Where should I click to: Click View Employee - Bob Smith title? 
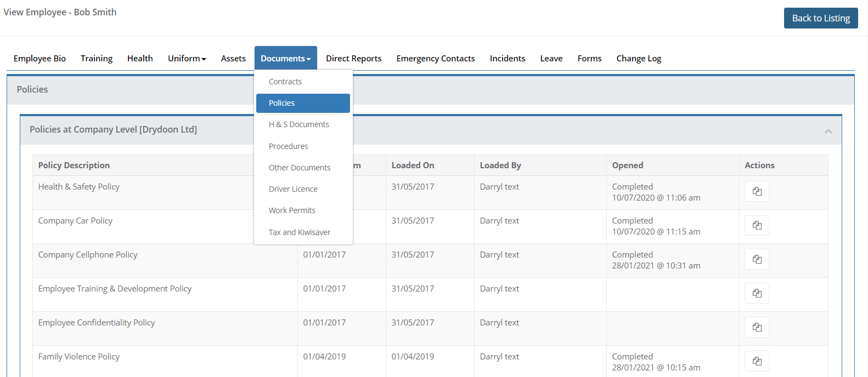[60, 12]
